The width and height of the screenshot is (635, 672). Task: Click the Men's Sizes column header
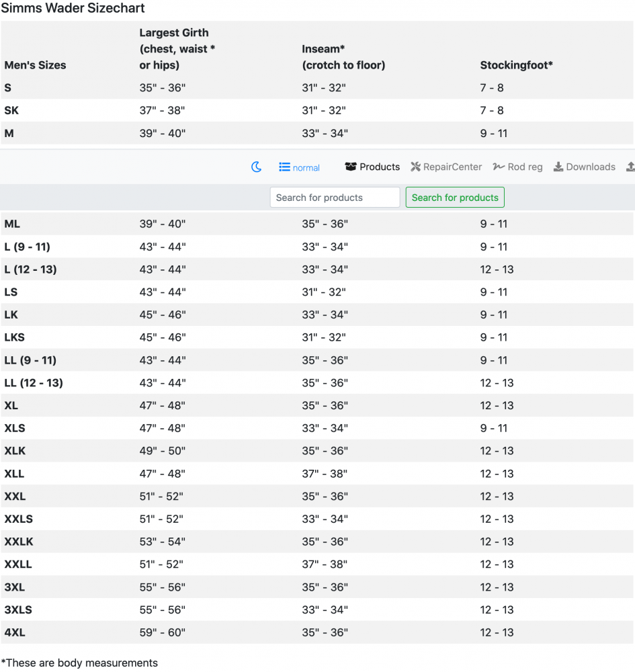(35, 65)
